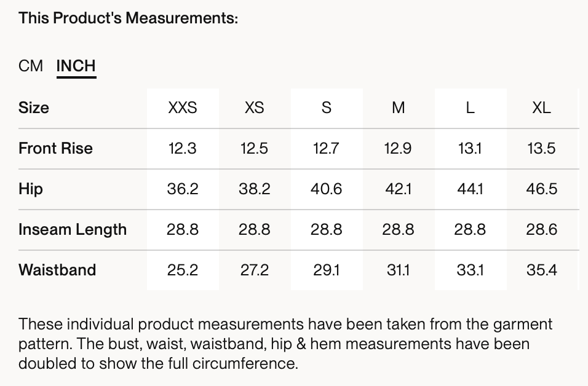Viewport: 588px width, 386px height.
Task: Click the Front Rise row label
Action: (55, 149)
